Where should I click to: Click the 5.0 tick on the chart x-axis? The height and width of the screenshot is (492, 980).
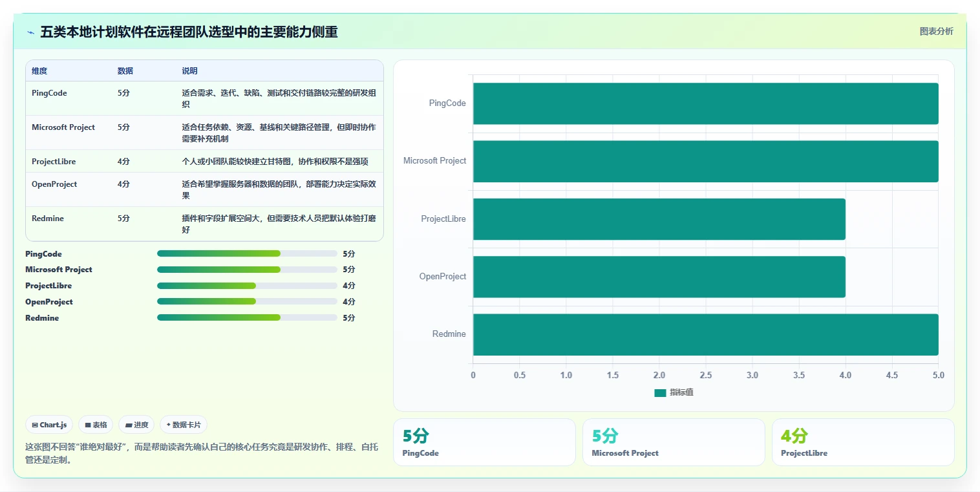tap(938, 375)
